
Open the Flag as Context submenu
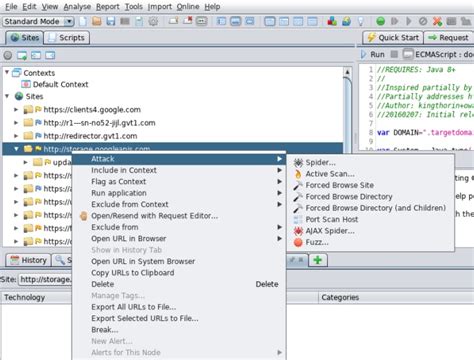click(x=179, y=182)
